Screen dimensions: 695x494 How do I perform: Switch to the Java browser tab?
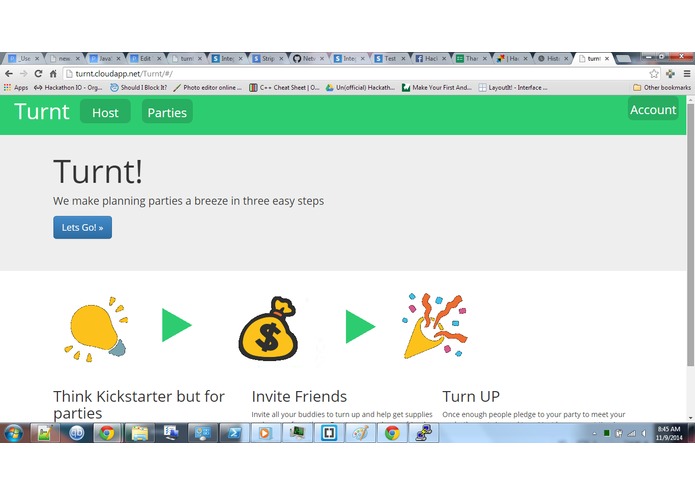click(103, 58)
